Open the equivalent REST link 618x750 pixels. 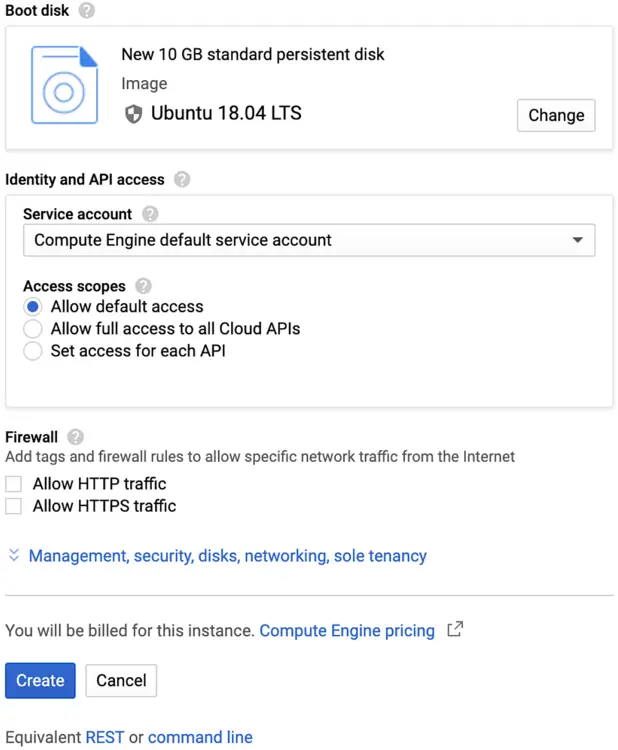coord(105,738)
